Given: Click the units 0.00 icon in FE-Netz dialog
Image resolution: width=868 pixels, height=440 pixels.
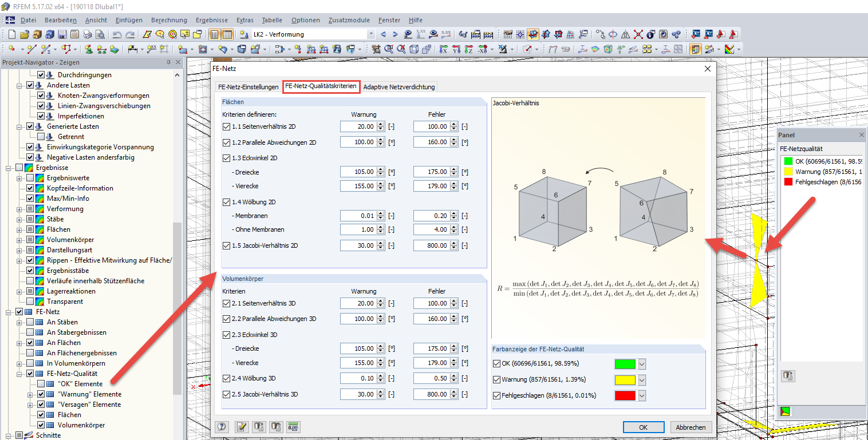Looking at the screenshot, I should tap(294, 427).
